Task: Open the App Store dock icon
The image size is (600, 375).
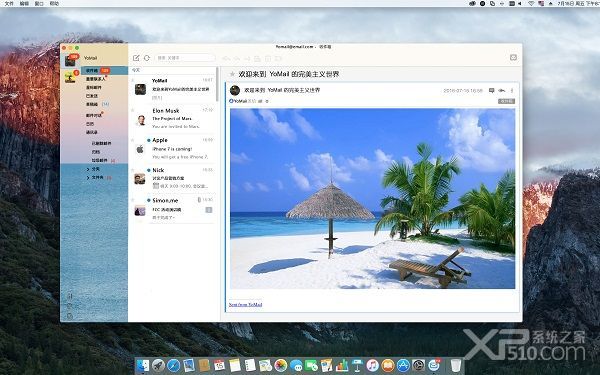Action: pyautogui.click(x=403, y=365)
